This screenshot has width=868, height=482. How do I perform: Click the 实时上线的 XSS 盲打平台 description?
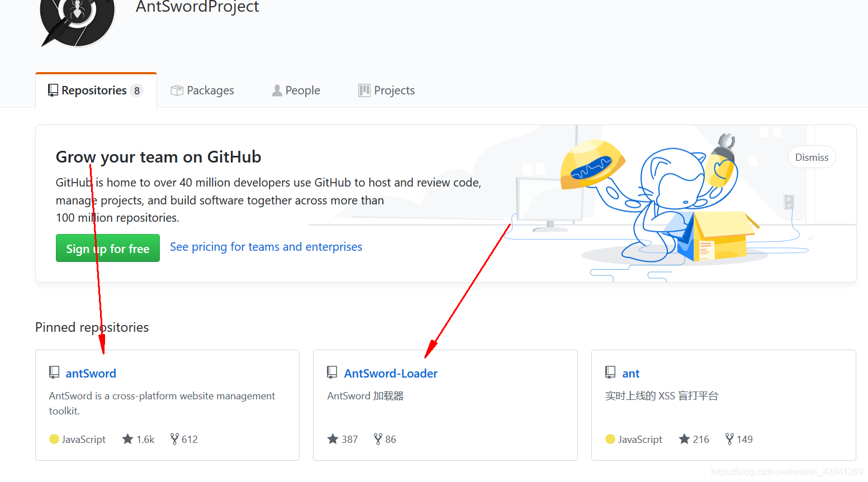[662, 396]
